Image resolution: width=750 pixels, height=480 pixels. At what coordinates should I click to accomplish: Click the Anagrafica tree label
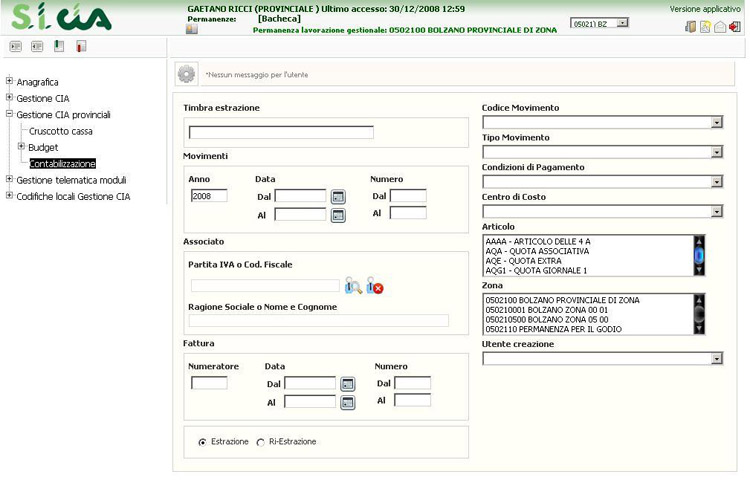[x=37, y=82]
